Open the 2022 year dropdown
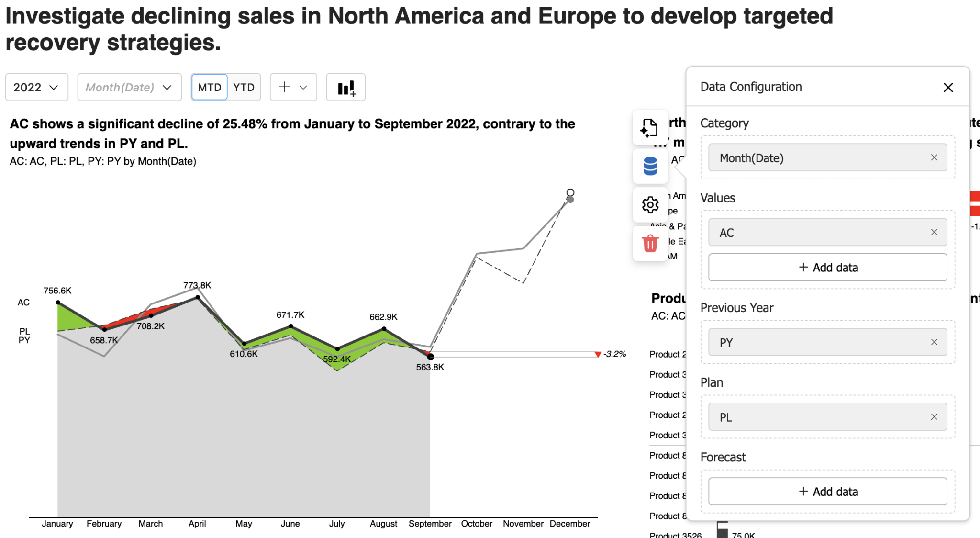Screen dimensions: 980x538 point(36,88)
